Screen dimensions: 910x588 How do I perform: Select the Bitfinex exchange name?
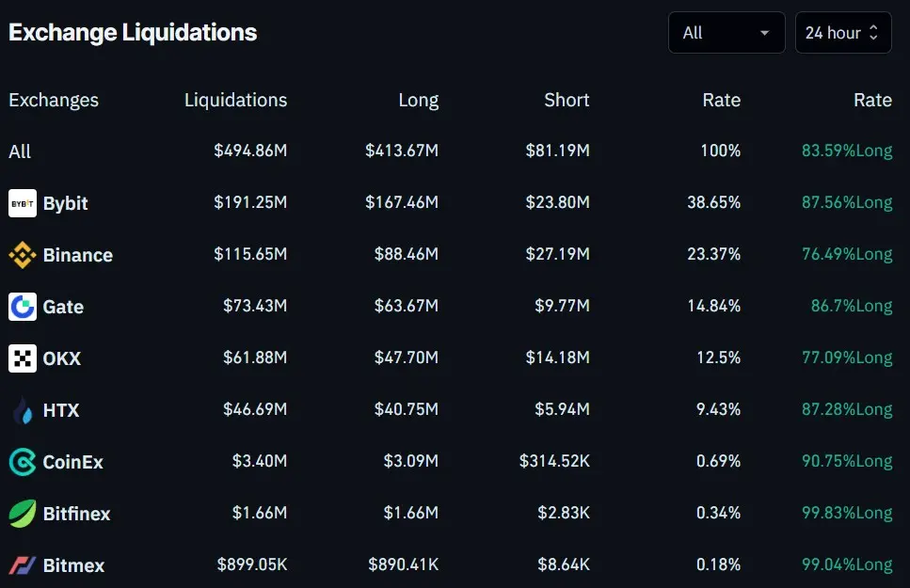point(76,514)
